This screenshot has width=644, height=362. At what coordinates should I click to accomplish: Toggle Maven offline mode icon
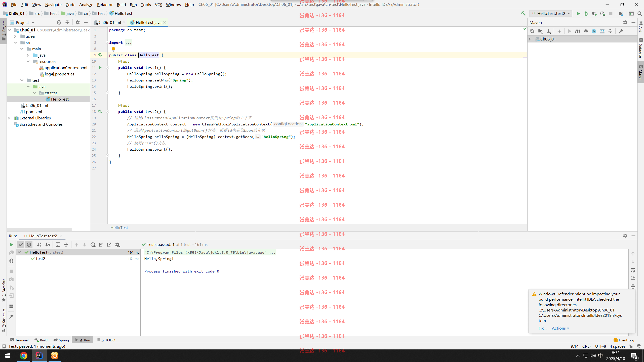click(586, 31)
